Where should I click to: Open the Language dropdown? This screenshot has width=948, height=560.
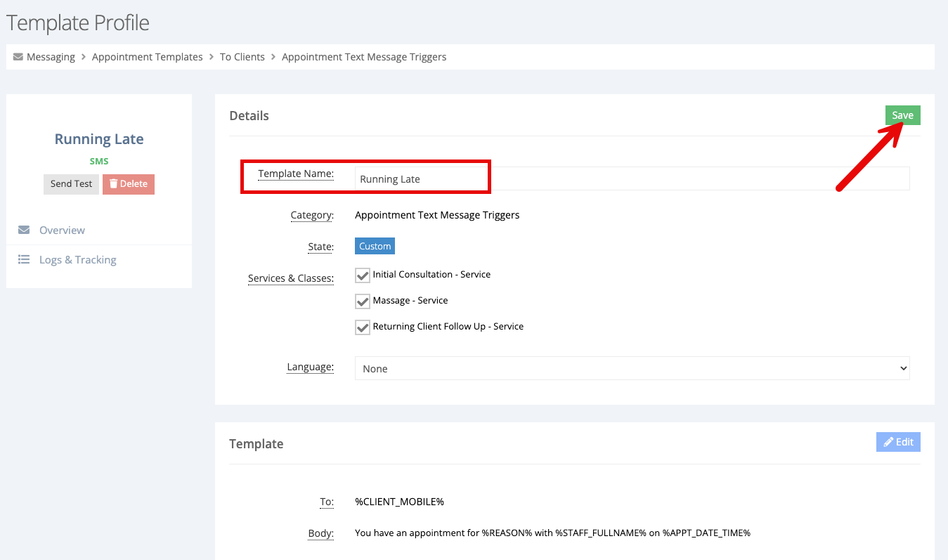(x=632, y=368)
